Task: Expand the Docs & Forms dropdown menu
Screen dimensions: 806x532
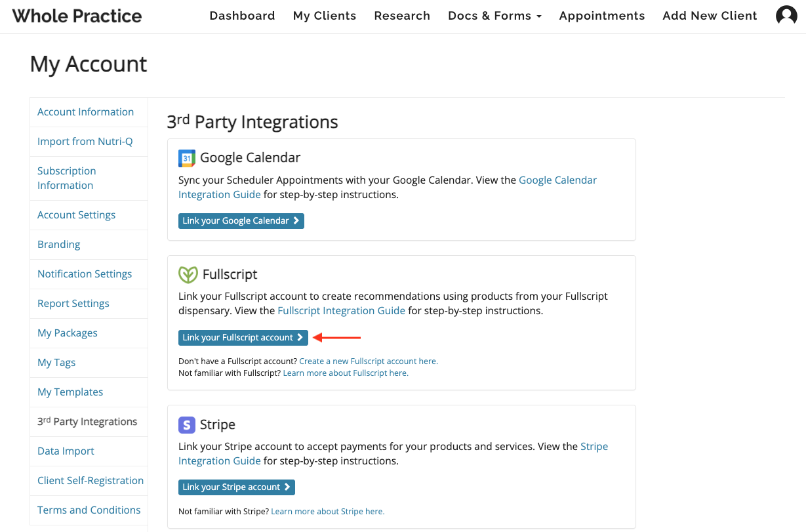Action: pos(494,16)
